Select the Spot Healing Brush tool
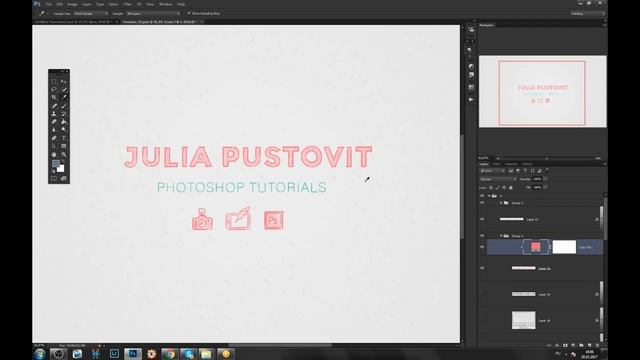Screen dimensions: 640x360 [x=54, y=106]
